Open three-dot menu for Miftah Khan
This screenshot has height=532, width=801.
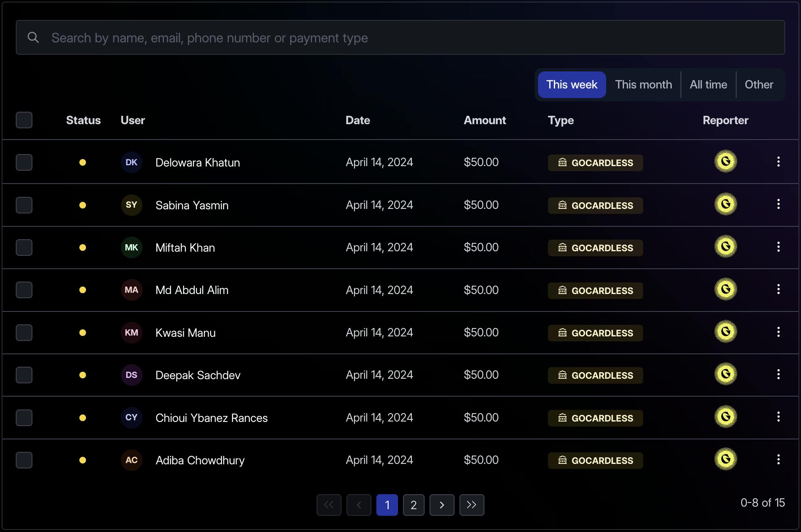click(778, 247)
